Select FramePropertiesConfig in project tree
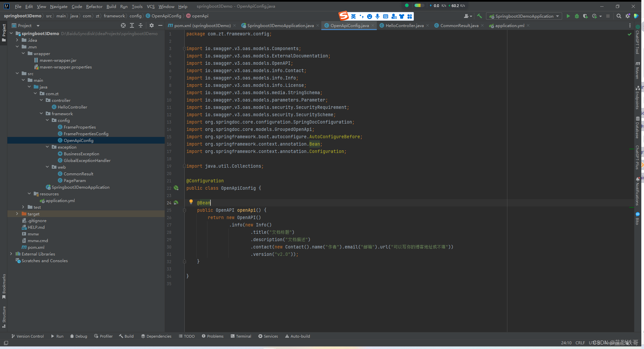The height and width of the screenshot is (349, 644). [x=86, y=134]
